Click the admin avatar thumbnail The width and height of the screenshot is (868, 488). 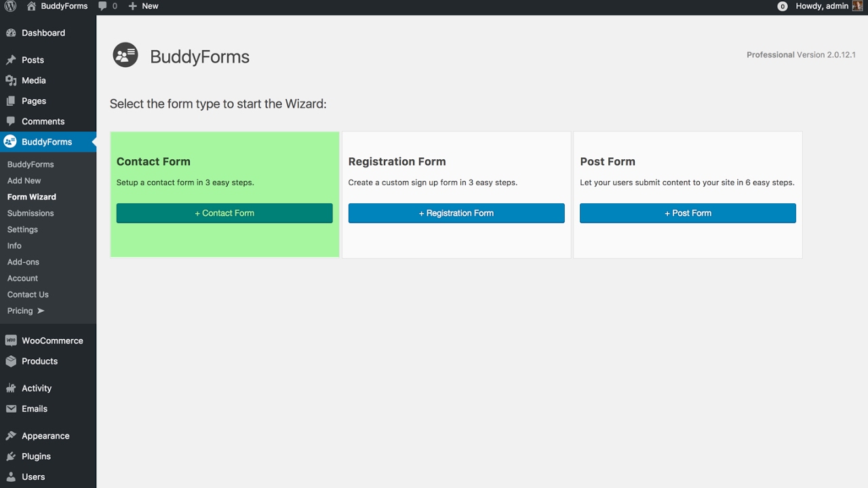(857, 6)
